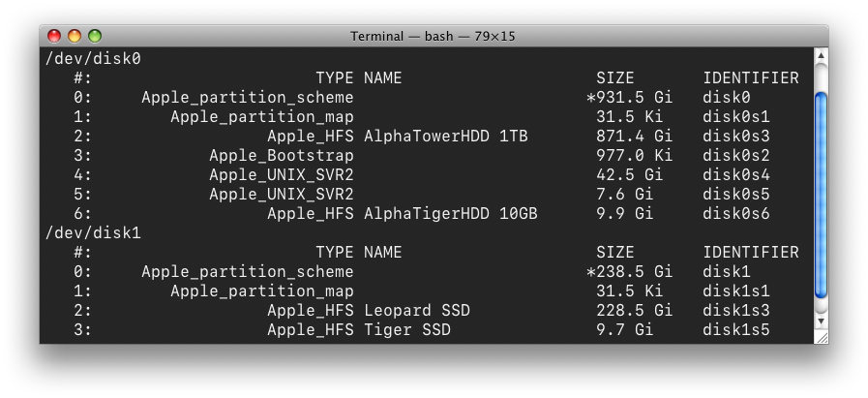868x398 pixels.
Task: Zoom the Terminal using the green button
Action: [x=95, y=36]
